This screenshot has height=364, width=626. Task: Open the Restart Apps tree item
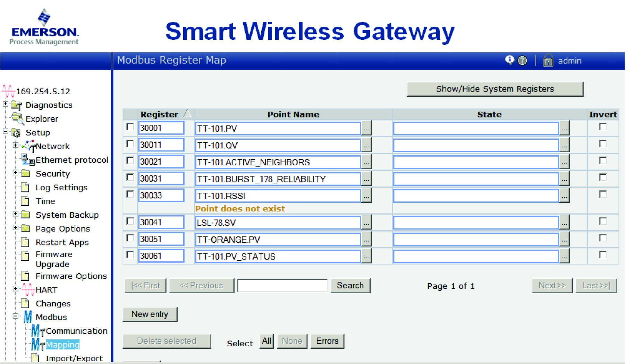tap(62, 242)
